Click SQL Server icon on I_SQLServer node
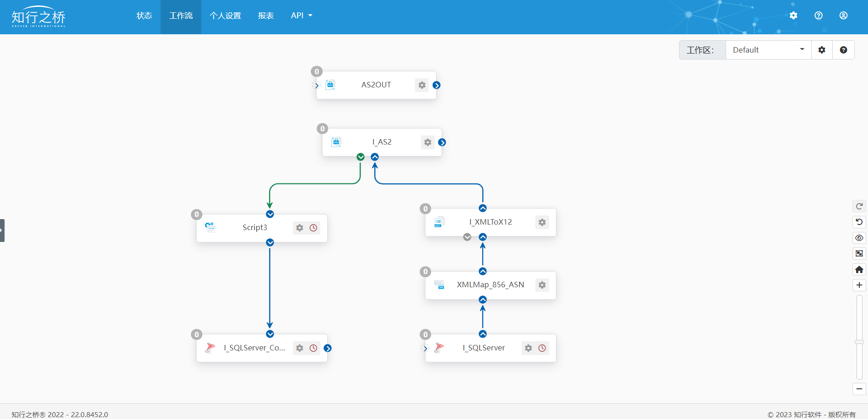 click(x=439, y=348)
